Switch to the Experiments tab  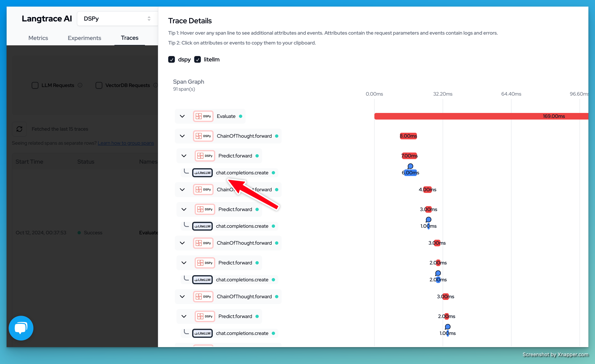point(84,38)
